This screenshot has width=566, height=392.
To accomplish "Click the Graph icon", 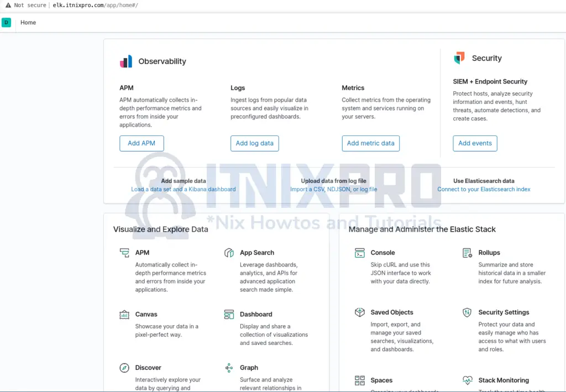I will point(229,368).
